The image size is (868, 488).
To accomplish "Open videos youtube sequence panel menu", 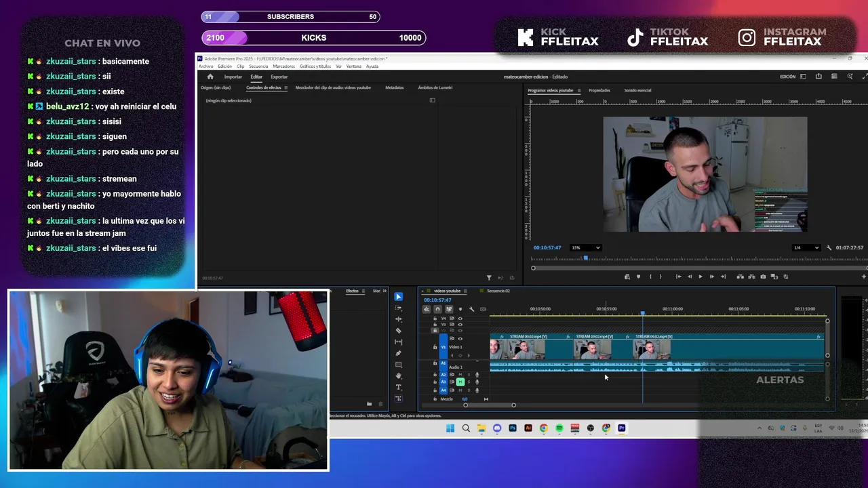I will (465, 291).
